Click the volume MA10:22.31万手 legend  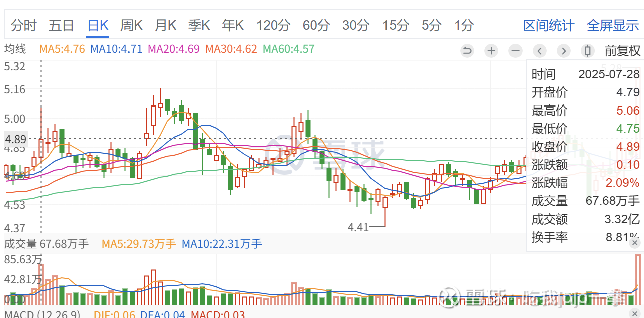pos(222,244)
